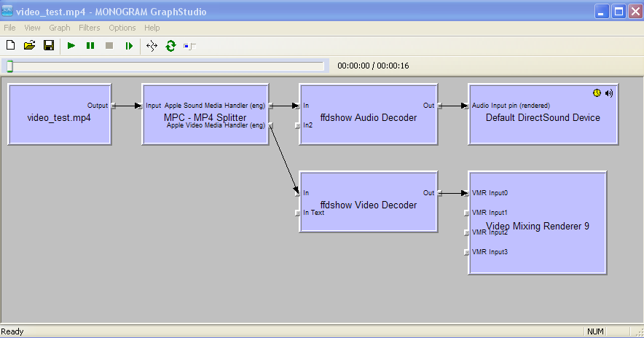Viewport: 644px width, 338px height.
Task: Open the Graph menu
Action: click(x=60, y=28)
